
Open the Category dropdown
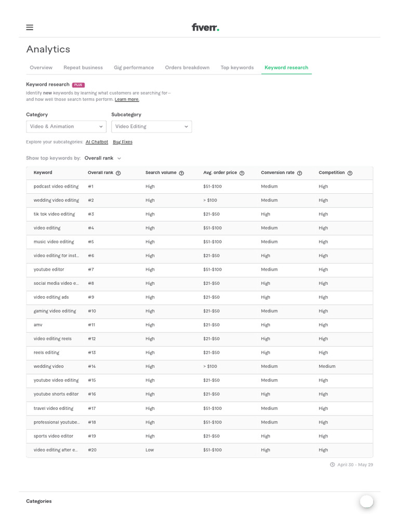point(66,127)
